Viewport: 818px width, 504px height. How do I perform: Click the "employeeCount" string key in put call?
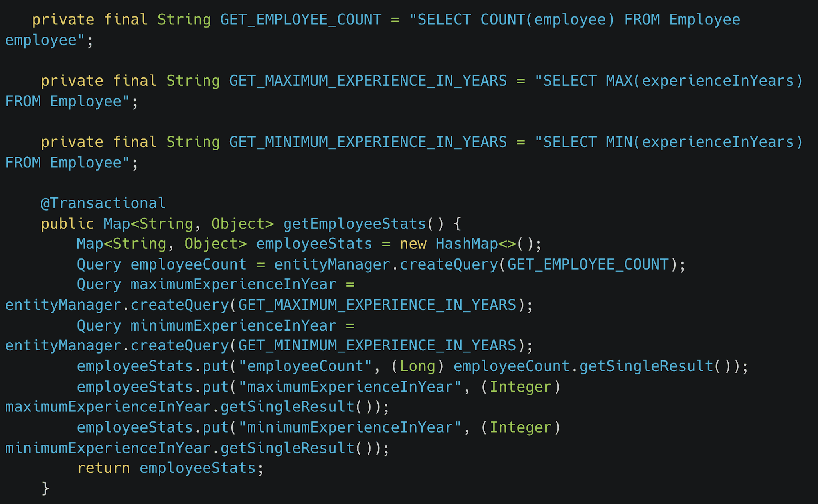[305, 366]
